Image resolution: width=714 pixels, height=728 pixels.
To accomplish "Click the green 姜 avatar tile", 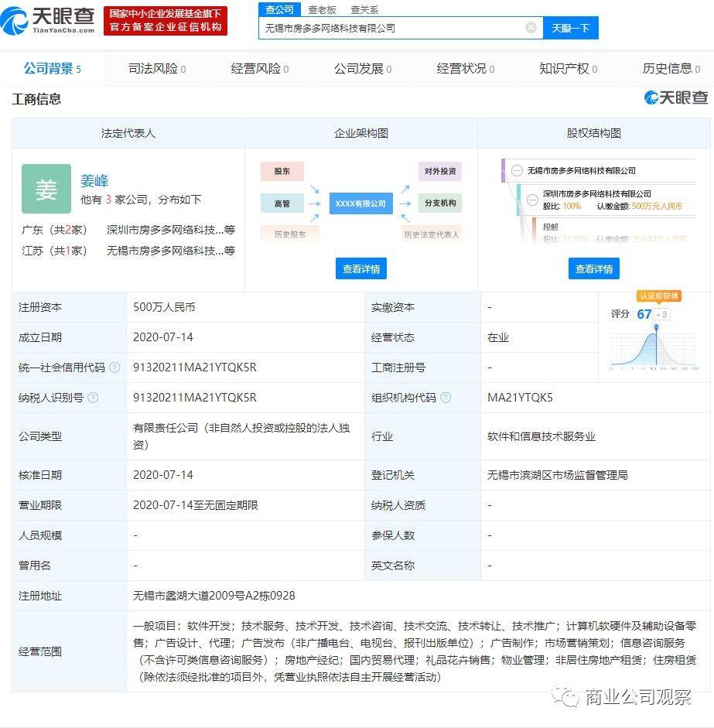I will pos(46,189).
